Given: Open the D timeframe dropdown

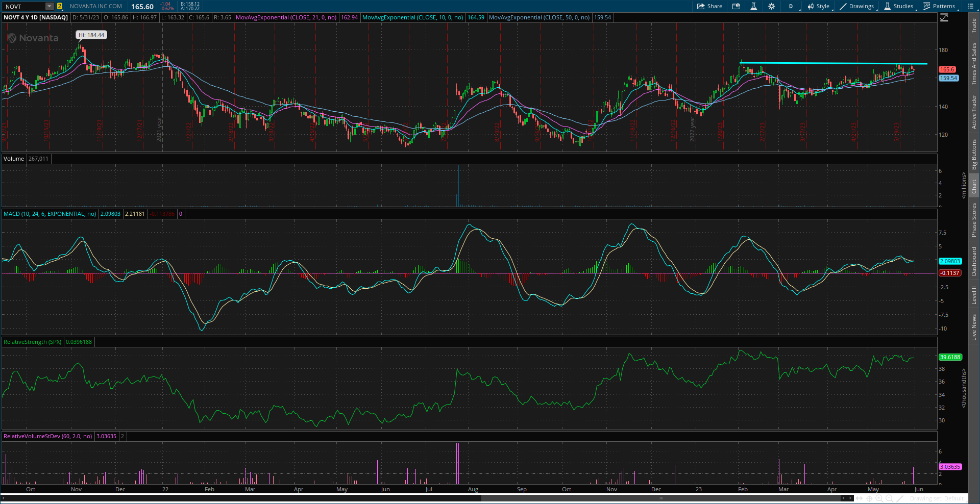Looking at the screenshot, I should click(791, 6).
